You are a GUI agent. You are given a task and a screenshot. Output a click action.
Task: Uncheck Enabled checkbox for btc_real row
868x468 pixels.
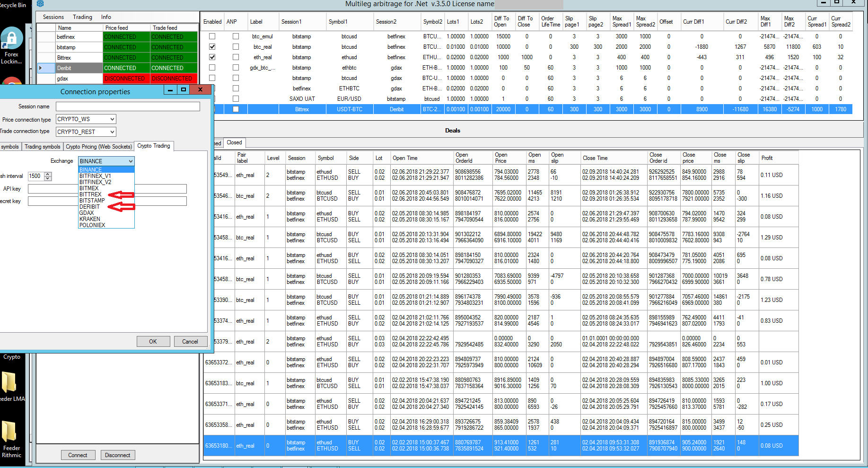[212, 47]
